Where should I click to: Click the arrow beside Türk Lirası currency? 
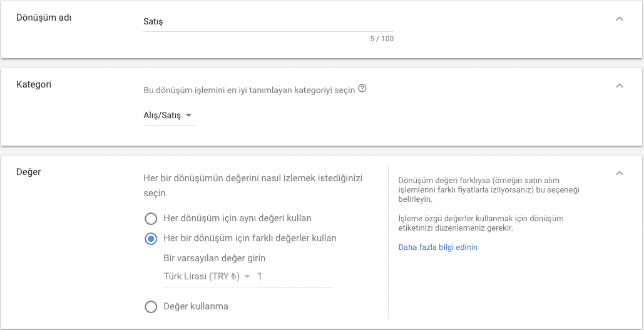tap(247, 277)
